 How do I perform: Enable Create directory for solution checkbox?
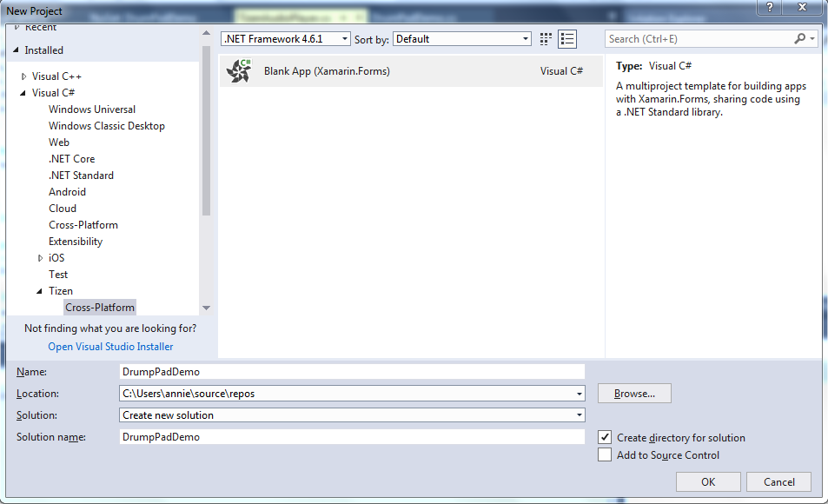tap(605, 438)
